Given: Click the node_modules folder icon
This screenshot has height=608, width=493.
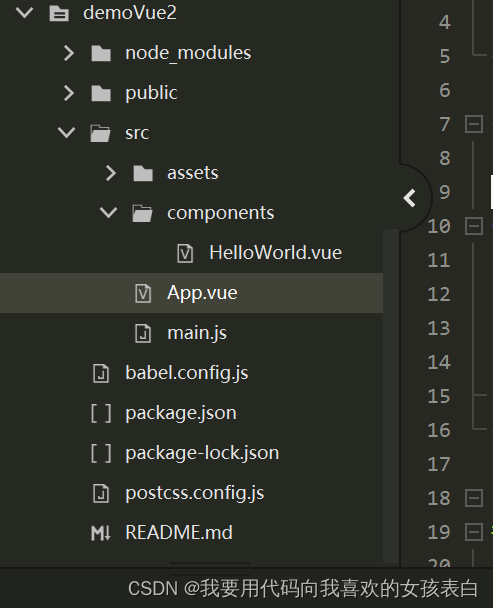Looking at the screenshot, I should tap(101, 53).
